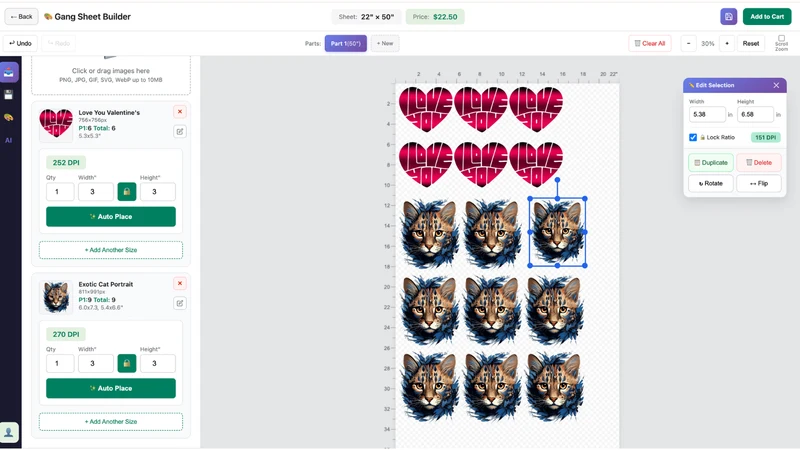Click Height field for Exotic Cat Portrait
The width and height of the screenshot is (800, 450).
[158, 363]
